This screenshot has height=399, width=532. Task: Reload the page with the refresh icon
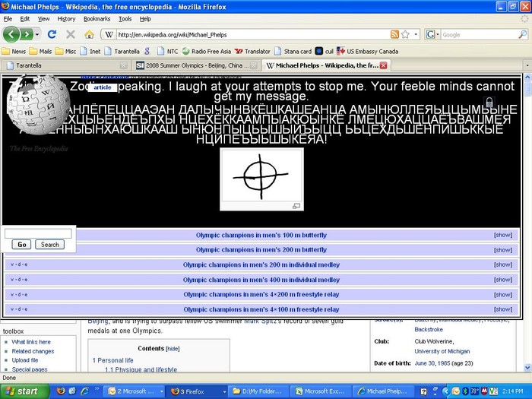tap(52, 34)
